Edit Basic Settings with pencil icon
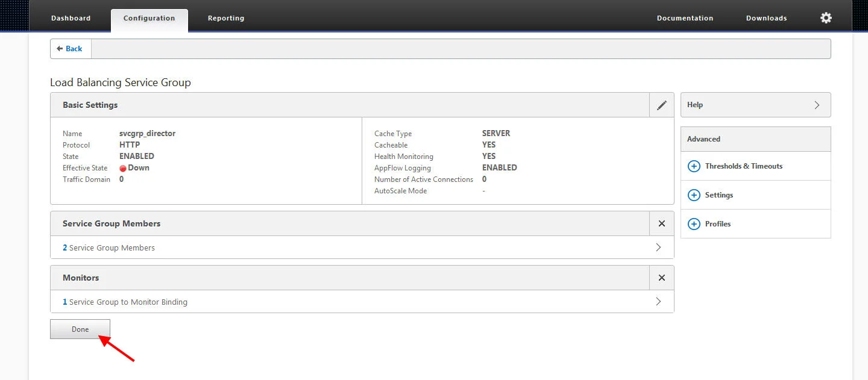Viewport: 868px width, 380px height. (x=662, y=105)
